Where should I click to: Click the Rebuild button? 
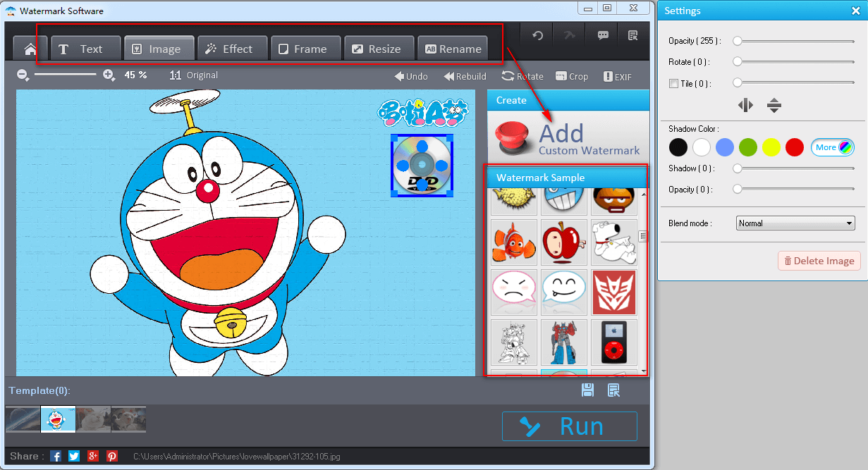tap(465, 76)
